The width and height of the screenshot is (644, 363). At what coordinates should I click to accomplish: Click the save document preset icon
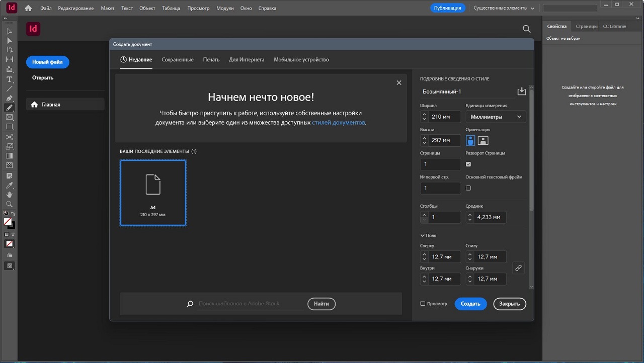coord(521,91)
